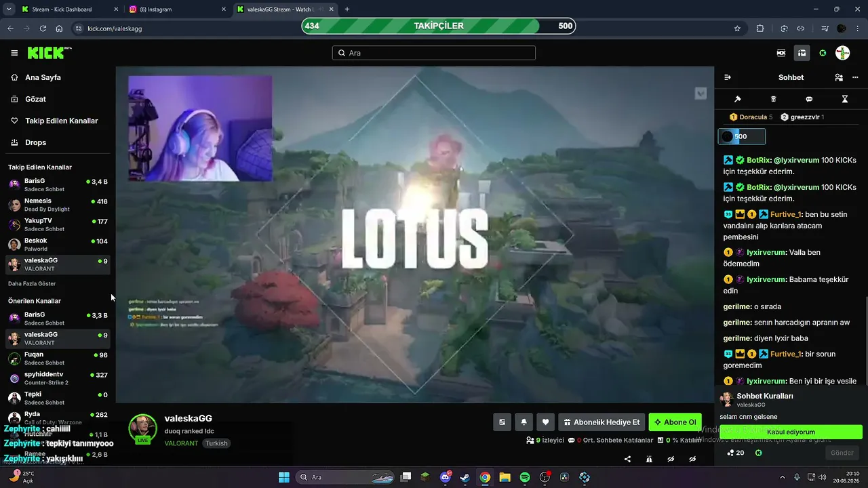This screenshot has height=488, width=868.
Task: Open the browser tab search dropdown
Action: (8, 9)
